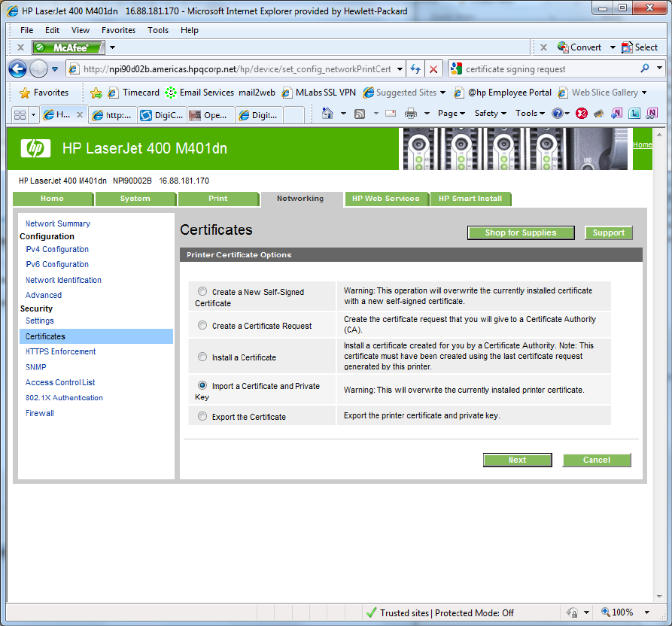Click the Help question mark icon
This screenshot has width=672, height=626.
557,114
